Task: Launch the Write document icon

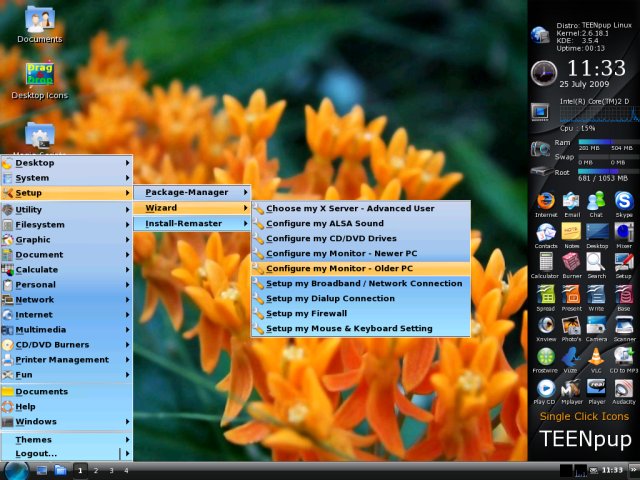Action: [596, 295]
